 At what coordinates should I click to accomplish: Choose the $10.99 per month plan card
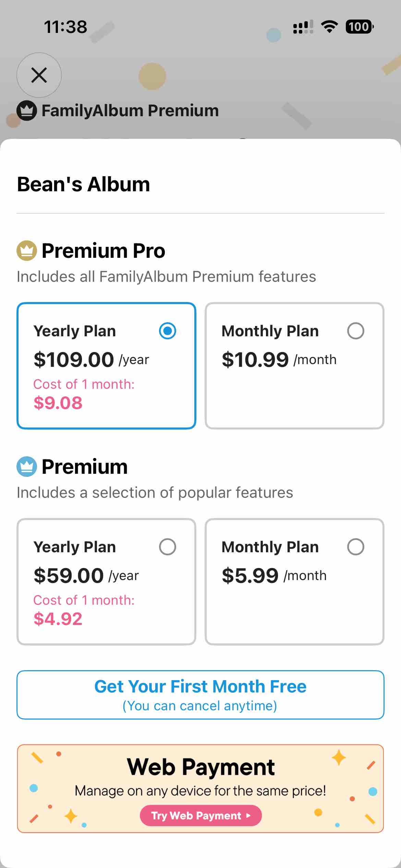294,366
